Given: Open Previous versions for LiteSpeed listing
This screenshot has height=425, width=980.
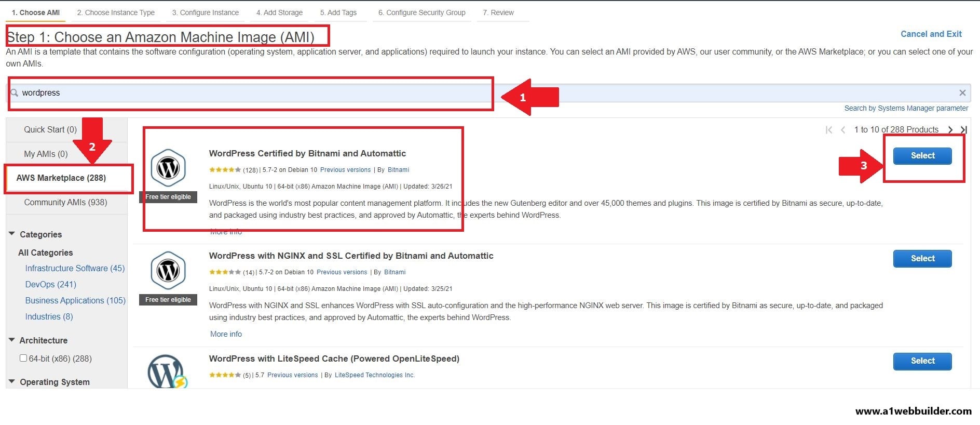Looking at the screenshot, I should point(293,375).
